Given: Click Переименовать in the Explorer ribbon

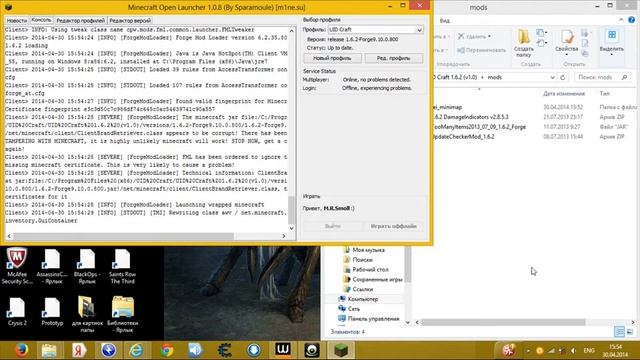Looking at the screenshot, I should coord(482,50).
